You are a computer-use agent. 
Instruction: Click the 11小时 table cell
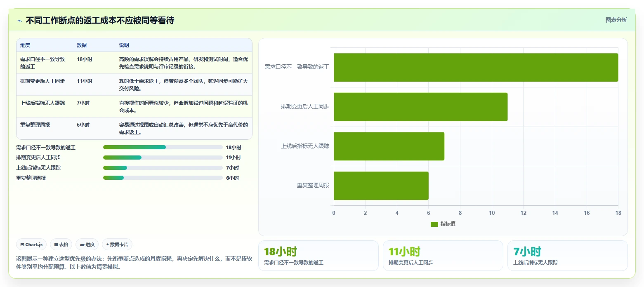pyautogui.click(x=85, y=81)
